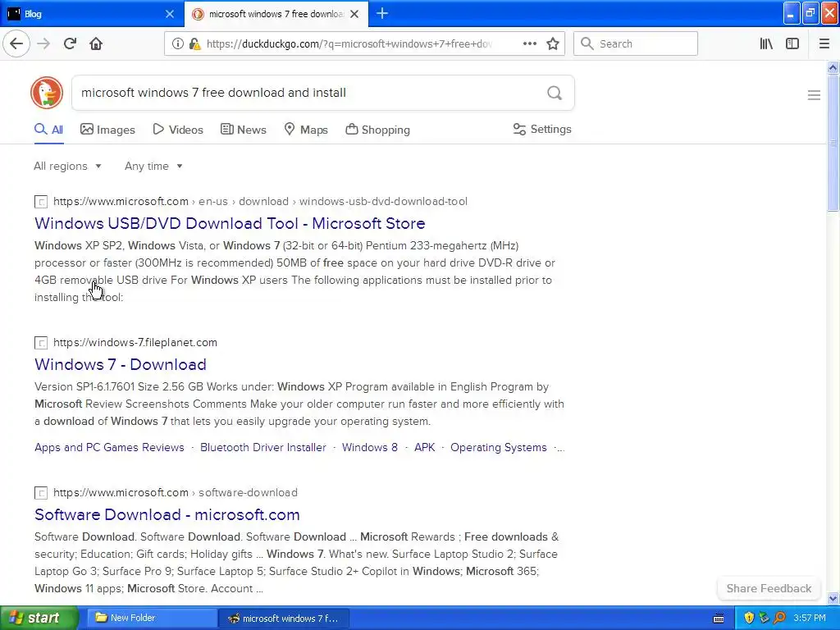Click the microsoft.com software-download URL
840x630 pixels.
coord(176,492)
